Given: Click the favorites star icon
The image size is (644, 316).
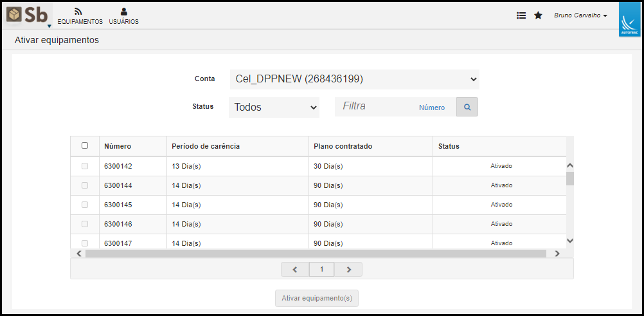Looking at the screenshot, I should (538, 15).
